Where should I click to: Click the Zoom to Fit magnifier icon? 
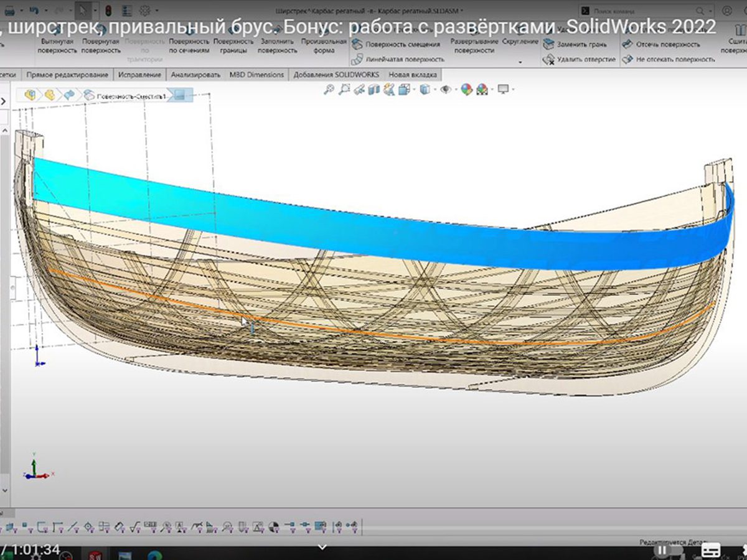[329, 90]
